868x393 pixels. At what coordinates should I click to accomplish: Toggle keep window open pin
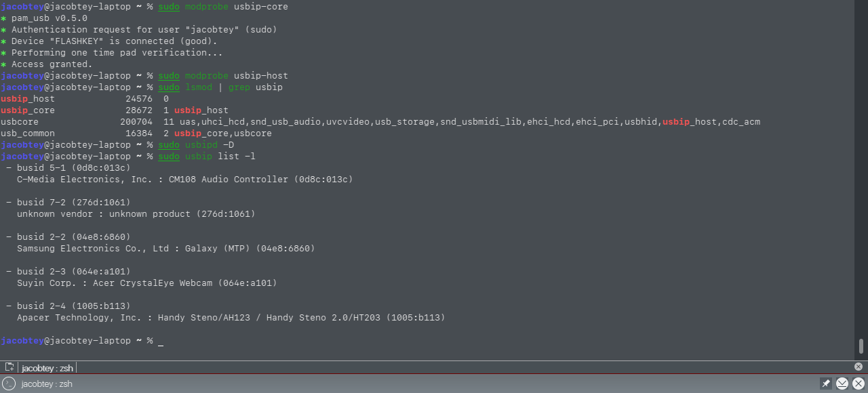825,384
